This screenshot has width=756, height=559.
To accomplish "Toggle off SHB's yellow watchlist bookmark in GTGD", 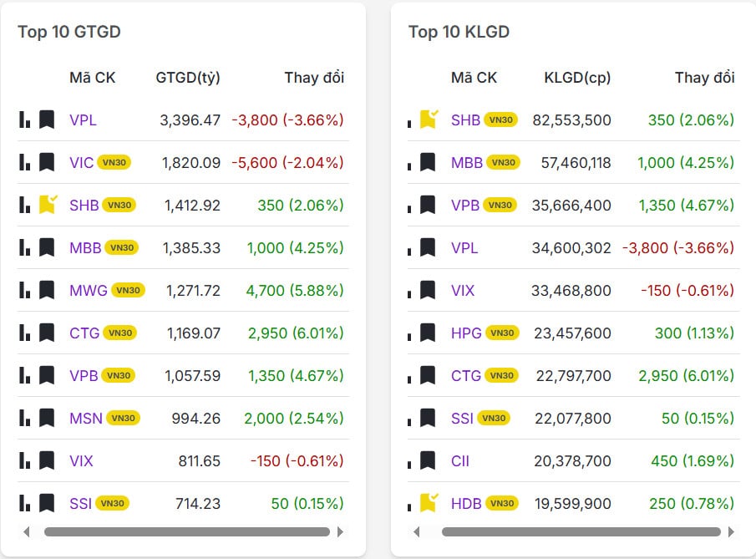I will 46,205.
